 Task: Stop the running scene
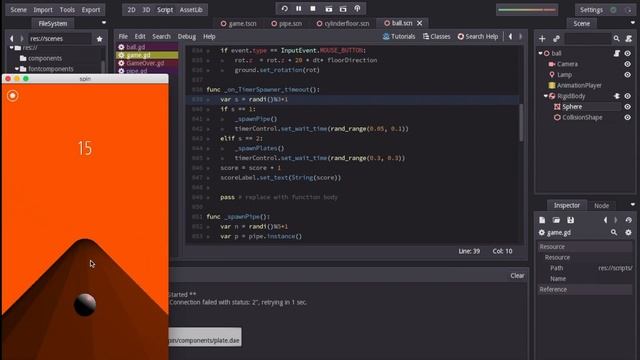(313, 9)
